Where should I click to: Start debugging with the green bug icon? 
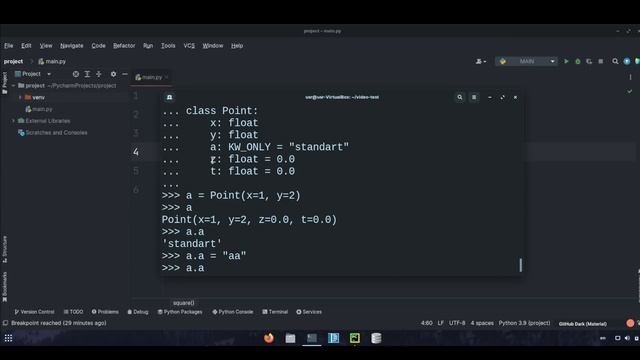coord(578,61)
